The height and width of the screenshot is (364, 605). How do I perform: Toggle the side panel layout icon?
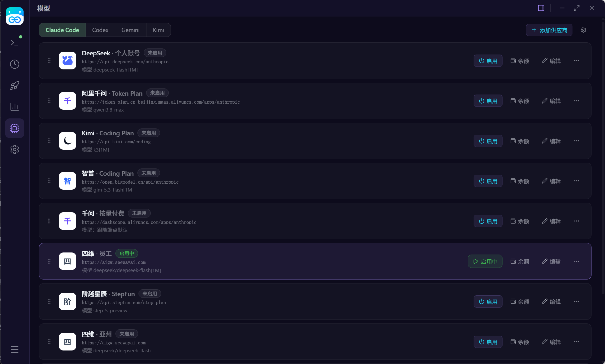pos(541,8)
